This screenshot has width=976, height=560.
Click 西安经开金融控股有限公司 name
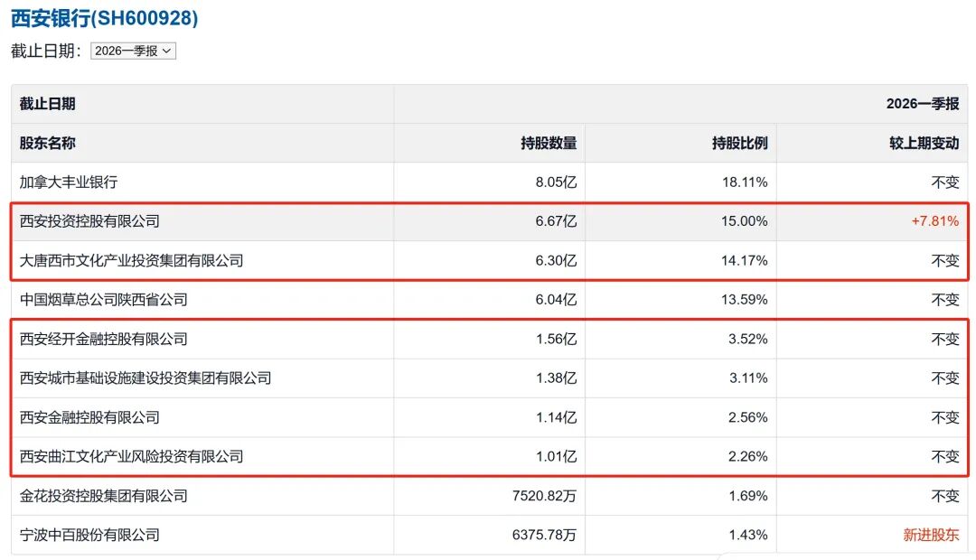[x=103, y=339]
